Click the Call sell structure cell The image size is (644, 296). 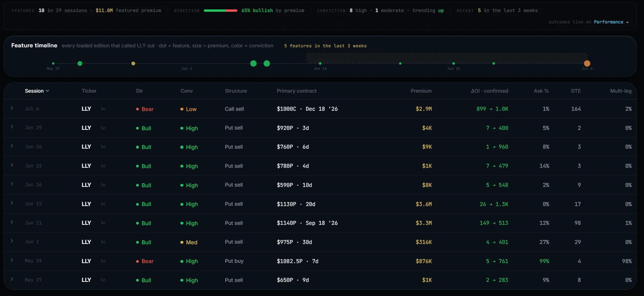234,109
